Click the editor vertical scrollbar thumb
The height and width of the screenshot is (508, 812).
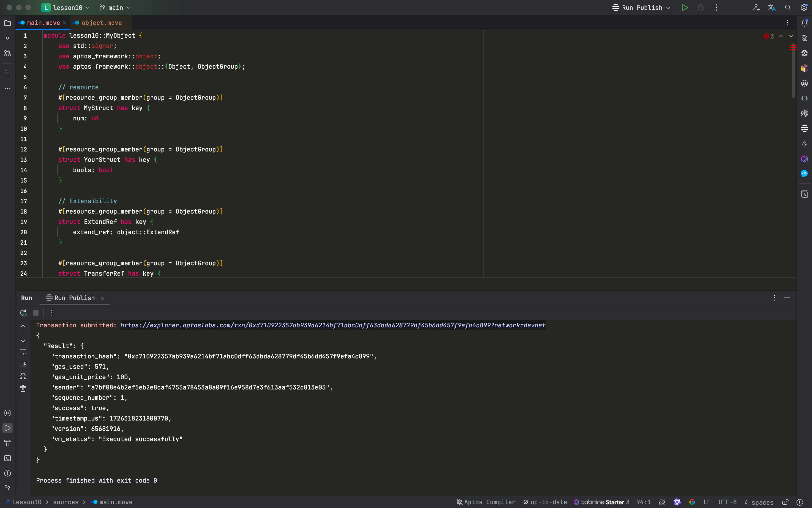793,71
